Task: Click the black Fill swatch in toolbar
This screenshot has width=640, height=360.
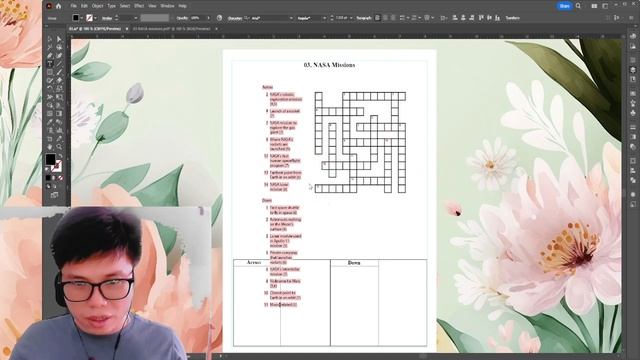Action: 50,159
